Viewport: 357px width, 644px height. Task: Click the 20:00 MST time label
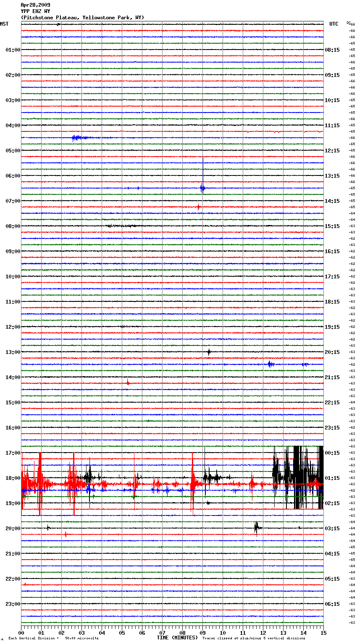point(13,529)
